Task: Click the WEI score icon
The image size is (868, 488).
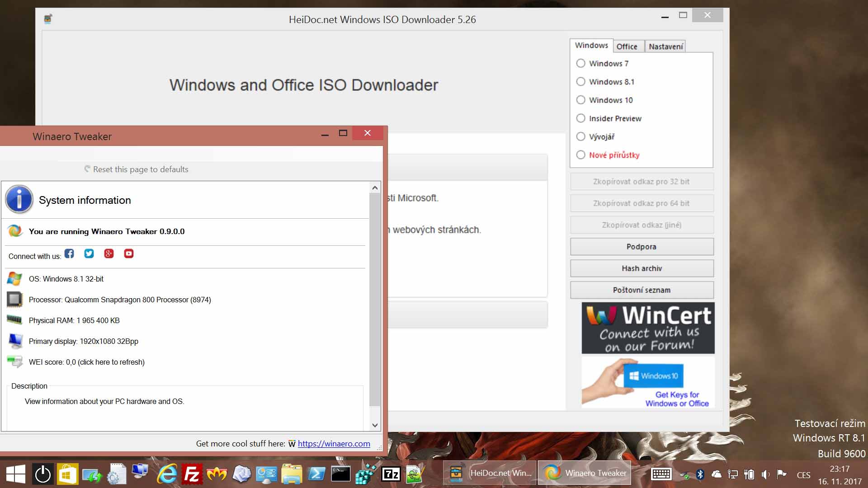Action: point(14,361)
